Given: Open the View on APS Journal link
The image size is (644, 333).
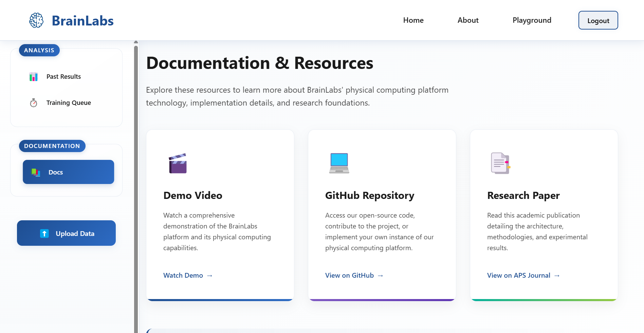Looking at the screenshot, I should click(x=523, y=275).
